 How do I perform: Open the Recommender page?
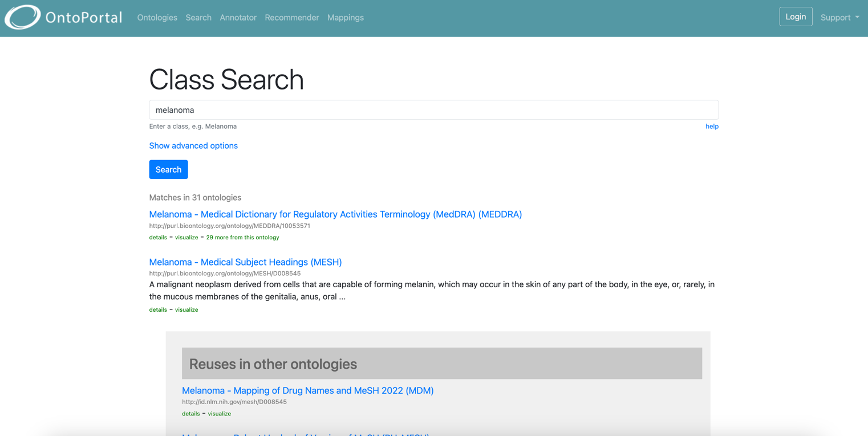pos(292,18)
